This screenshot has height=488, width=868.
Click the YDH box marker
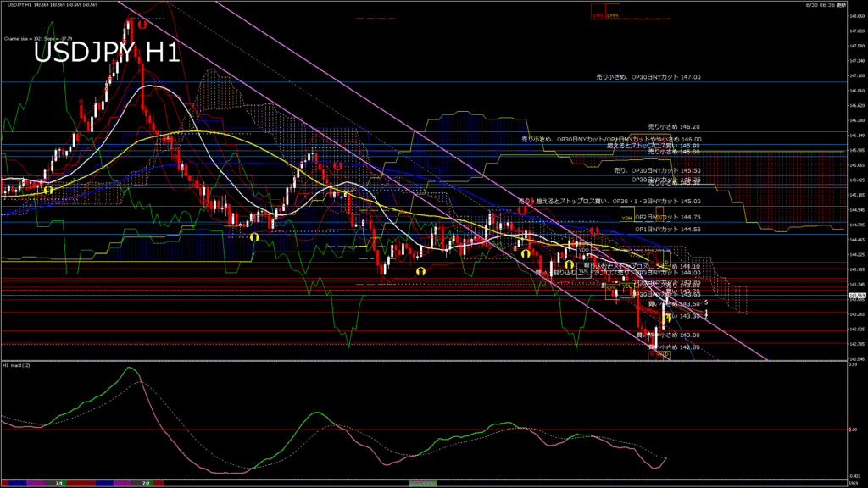[x=626, y=214]
